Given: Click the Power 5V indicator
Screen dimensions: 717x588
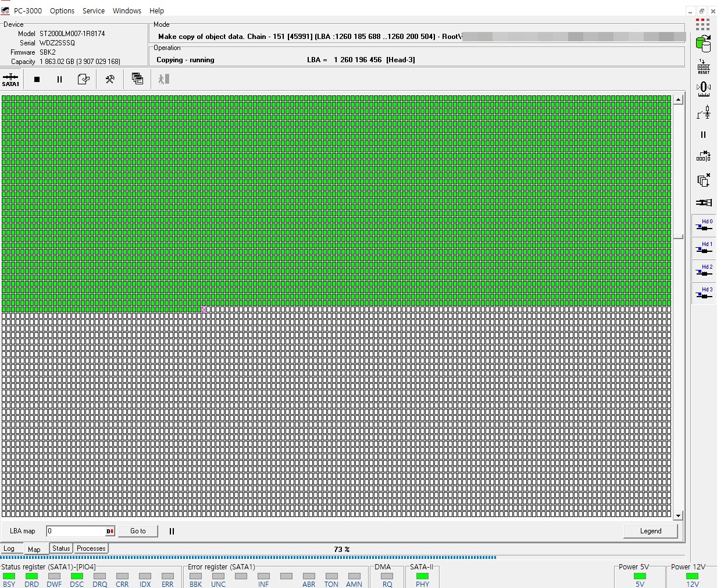Looking at the screenshot, I should [640, 576].
